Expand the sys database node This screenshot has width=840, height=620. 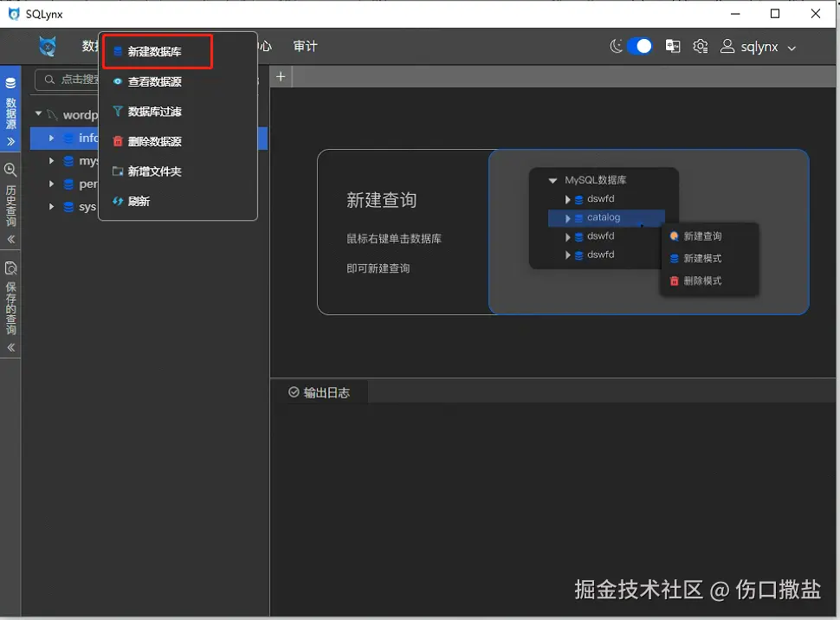click(x=51, y=206)
